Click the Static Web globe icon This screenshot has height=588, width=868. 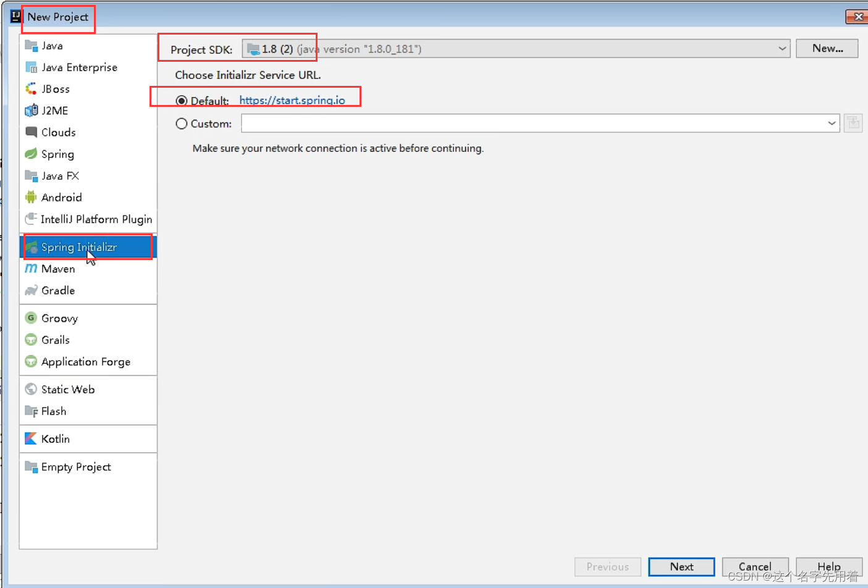tap(31, 389)
